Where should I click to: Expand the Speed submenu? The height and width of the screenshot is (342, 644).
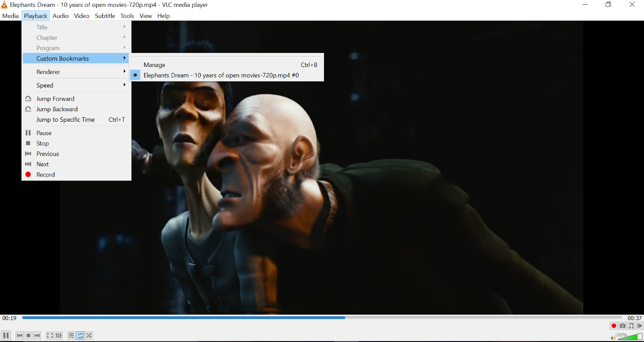coord(77,85)
